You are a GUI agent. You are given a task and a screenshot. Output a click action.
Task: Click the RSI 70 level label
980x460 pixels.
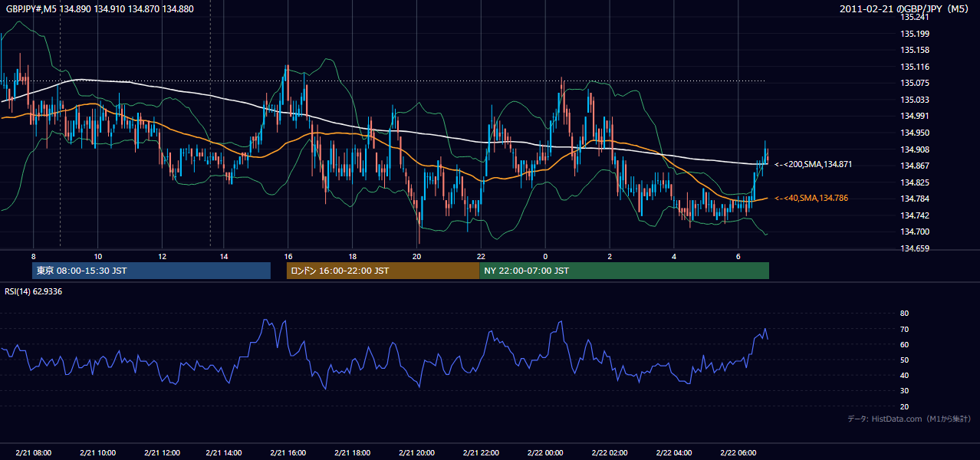coord(904,329)
